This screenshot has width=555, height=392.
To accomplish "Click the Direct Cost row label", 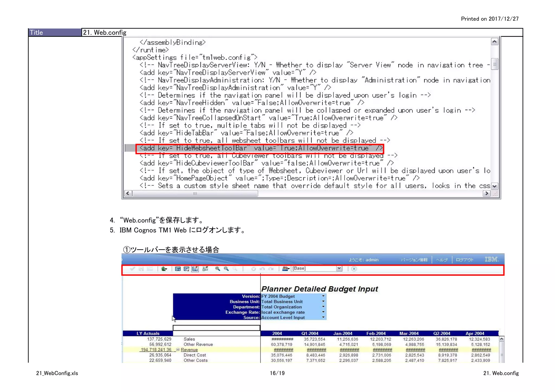I will [195, 355].
